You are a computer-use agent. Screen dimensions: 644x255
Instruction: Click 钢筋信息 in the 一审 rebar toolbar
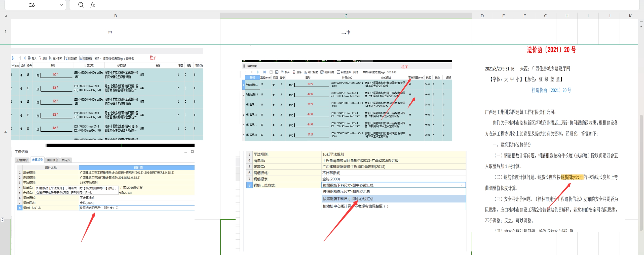point(71,58)
